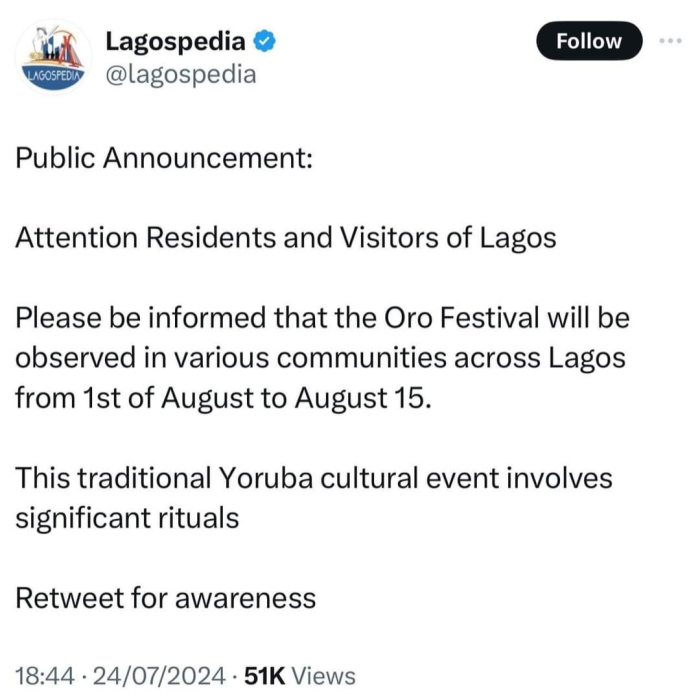Screen dimensions: 700x700
Task: Click the 24/07/2024 post date
Action: click(x=159, y=676)
